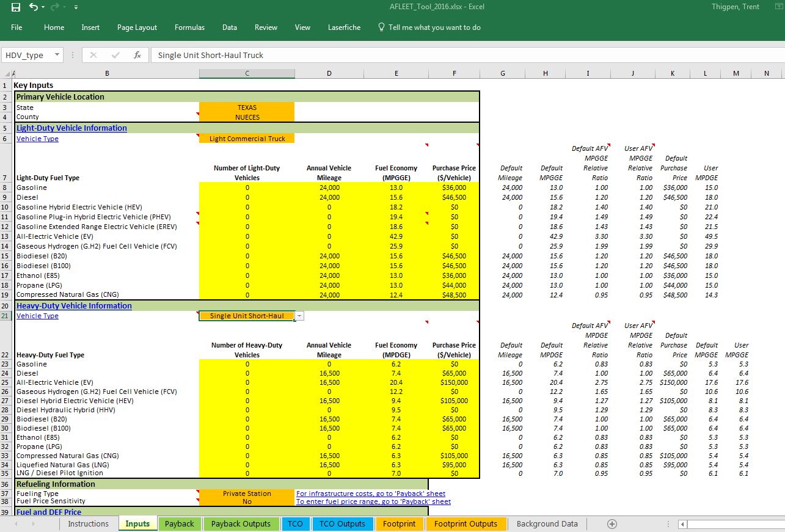
Task: Switch to the Home ribbon tab
Action: pos(54,27)
